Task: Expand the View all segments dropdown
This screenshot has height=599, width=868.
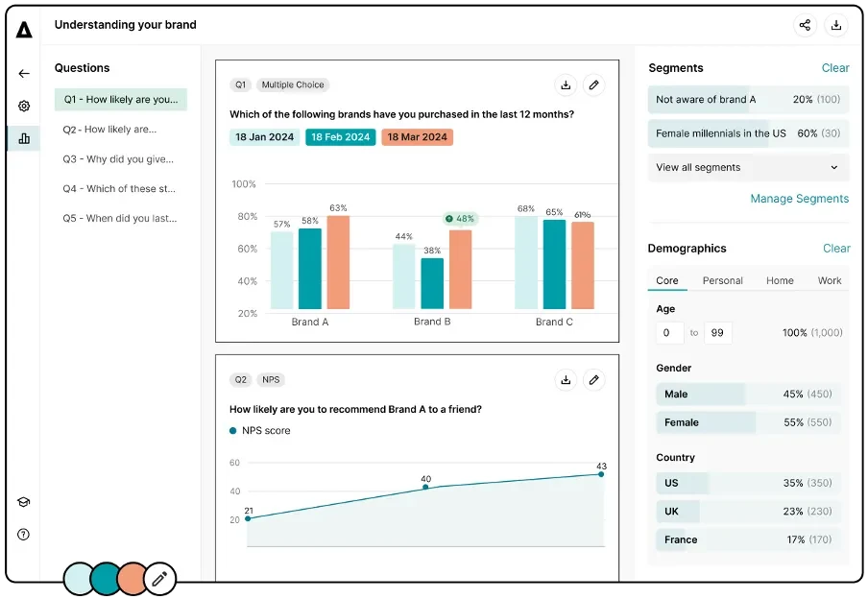Action: pyautogui.click(x=748, y=167)
